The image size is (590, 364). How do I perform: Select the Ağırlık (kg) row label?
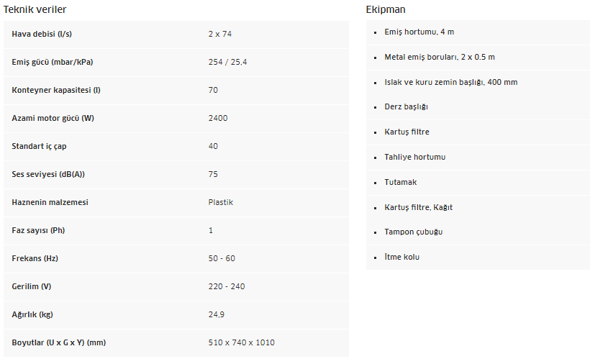[x=32, y=314]
